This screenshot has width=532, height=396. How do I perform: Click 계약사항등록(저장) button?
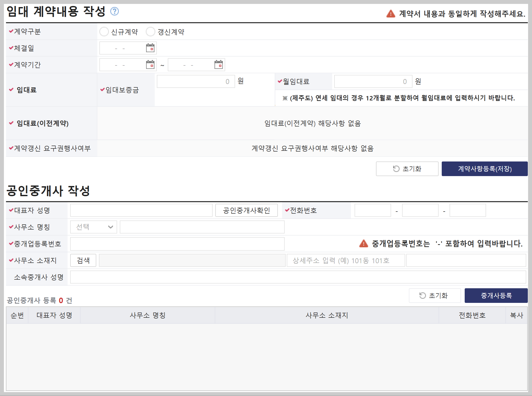tap(485, 169)
